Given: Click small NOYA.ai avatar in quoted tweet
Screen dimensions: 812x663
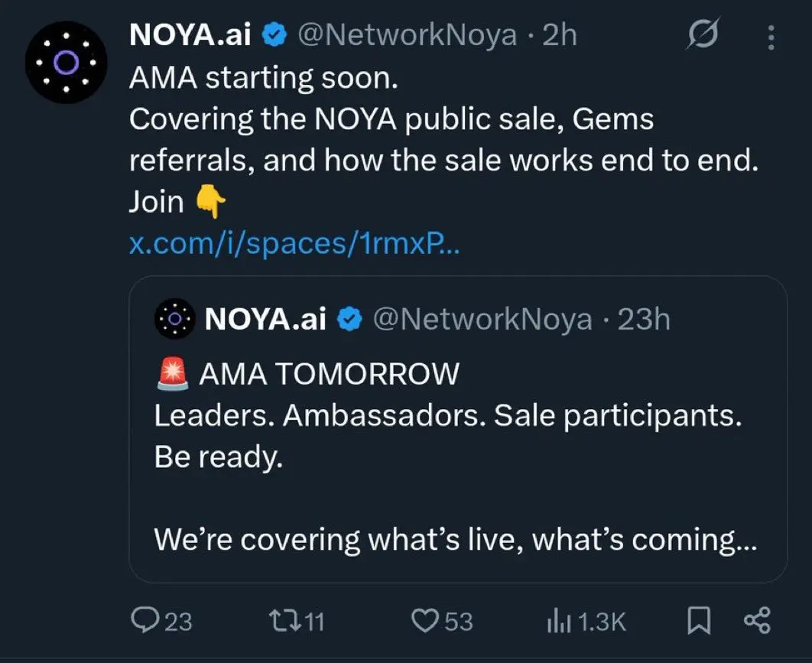Looking at the screenshot, I should coord(175,319).
